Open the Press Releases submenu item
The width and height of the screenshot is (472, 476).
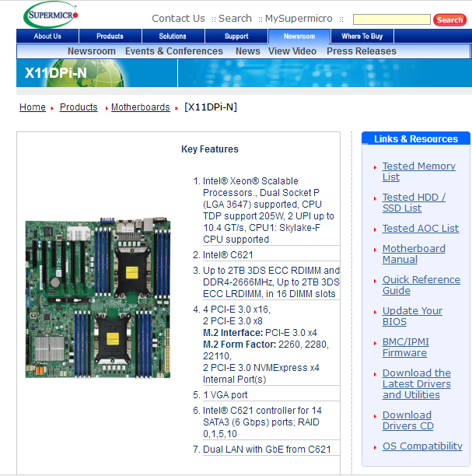(x=362, y=51)
